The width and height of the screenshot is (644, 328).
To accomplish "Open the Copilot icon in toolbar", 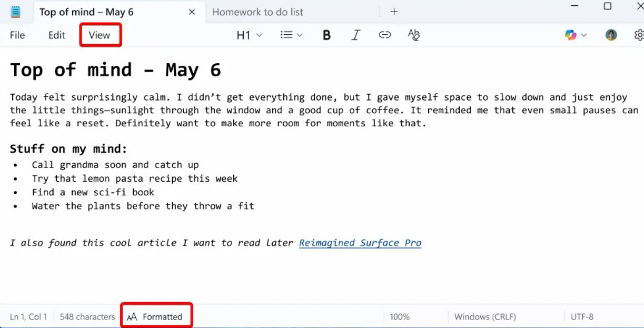I will pyautogui.click(x=570, y=35).
